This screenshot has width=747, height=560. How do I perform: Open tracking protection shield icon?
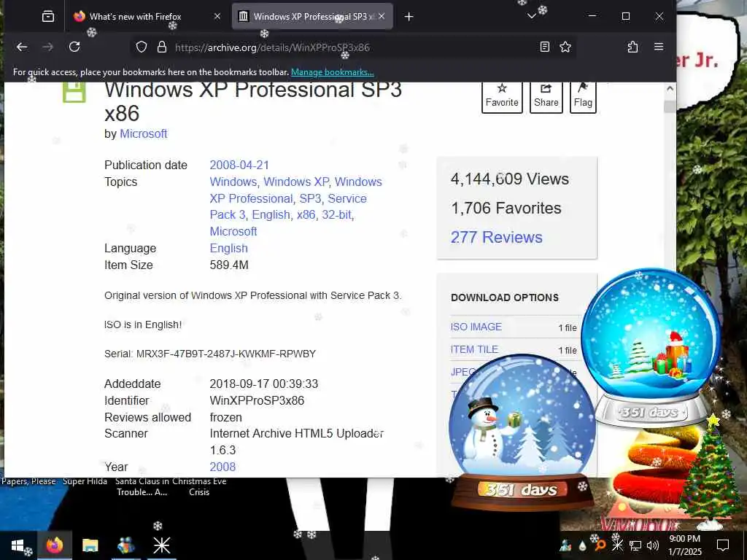point(142,47)
